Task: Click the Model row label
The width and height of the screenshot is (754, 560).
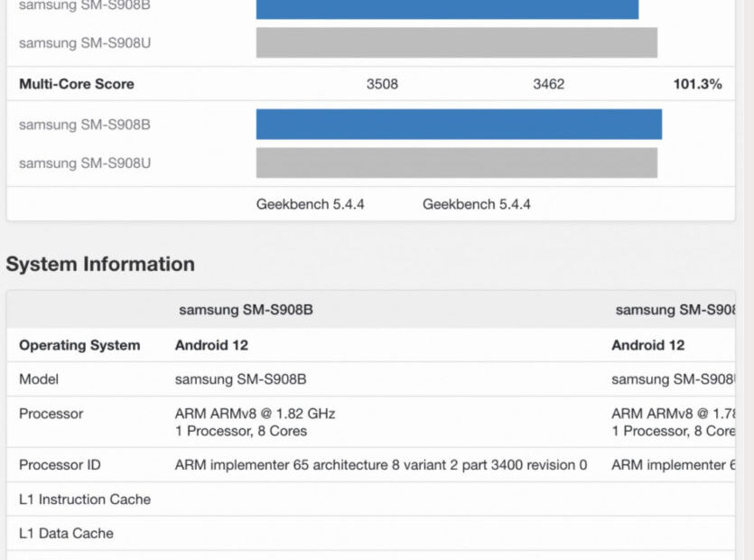Action: 39,379
